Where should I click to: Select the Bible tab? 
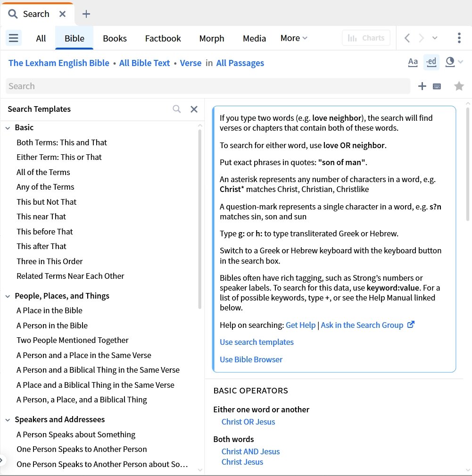pos(75,38)
